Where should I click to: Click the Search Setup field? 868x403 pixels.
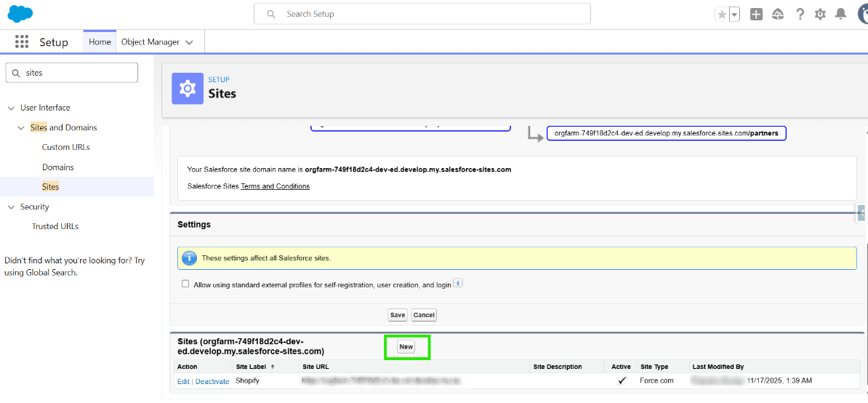tap(422, 14)
